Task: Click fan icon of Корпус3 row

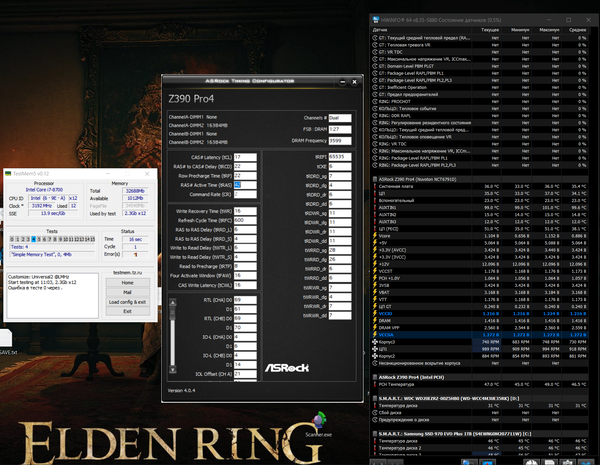Action: 375,342
